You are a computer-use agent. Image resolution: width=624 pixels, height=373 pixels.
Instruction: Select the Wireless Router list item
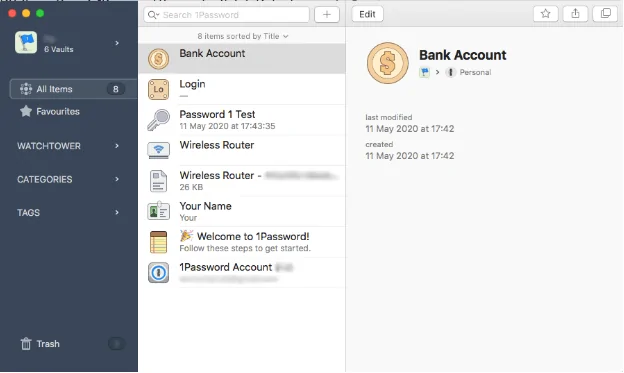(242, 150)
